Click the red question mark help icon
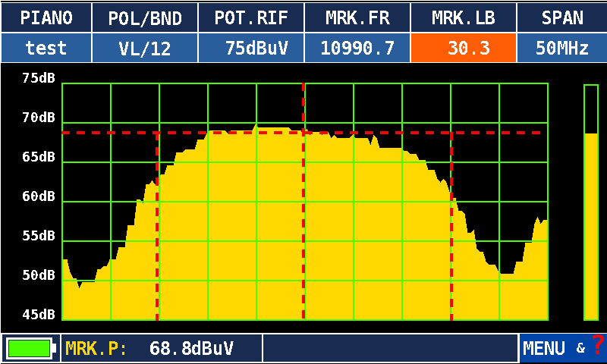607x364 pixels. point(598,344)
